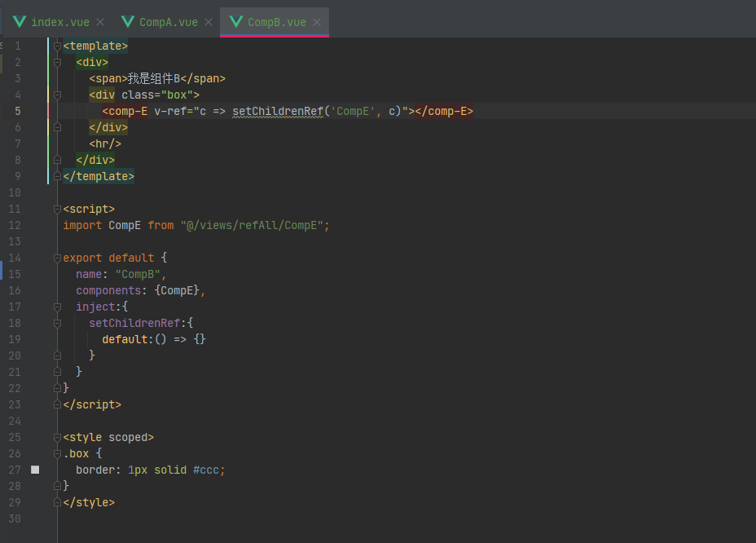This screenshot has width=756, height=543.
Task: Close the CompA.vue tab
Action: tap(209, 22)
